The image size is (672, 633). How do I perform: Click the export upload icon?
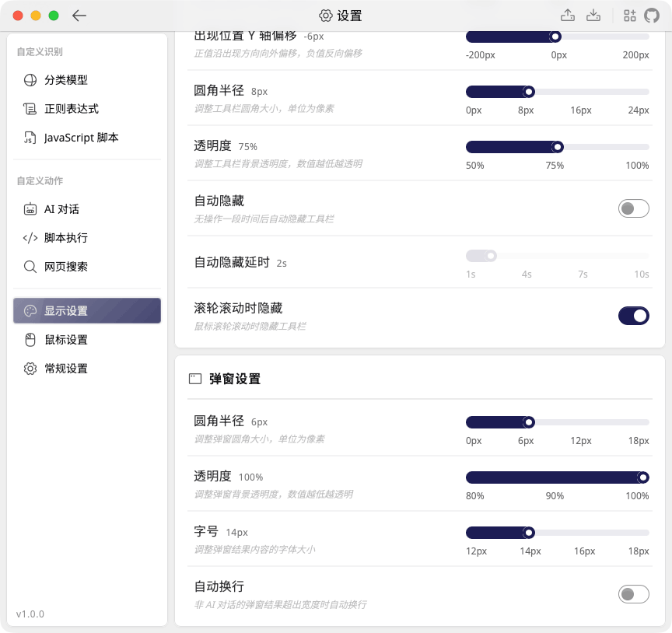pos(568,16)
